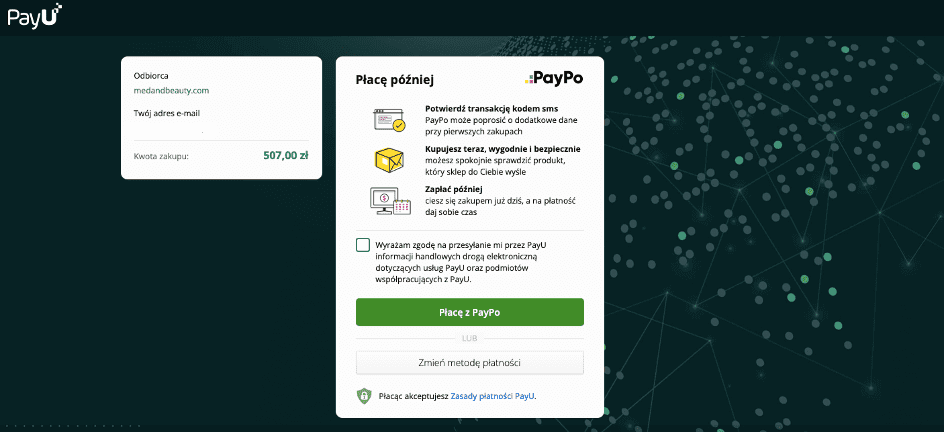
Task: Click the Zapłać później benefit title
Action: click(453, 189)
